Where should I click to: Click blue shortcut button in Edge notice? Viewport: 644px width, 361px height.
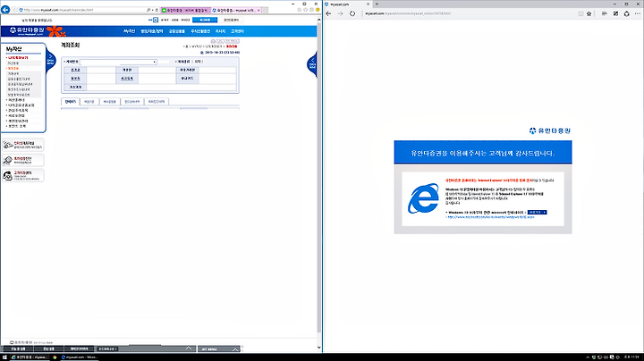click(x=538, y=213)
